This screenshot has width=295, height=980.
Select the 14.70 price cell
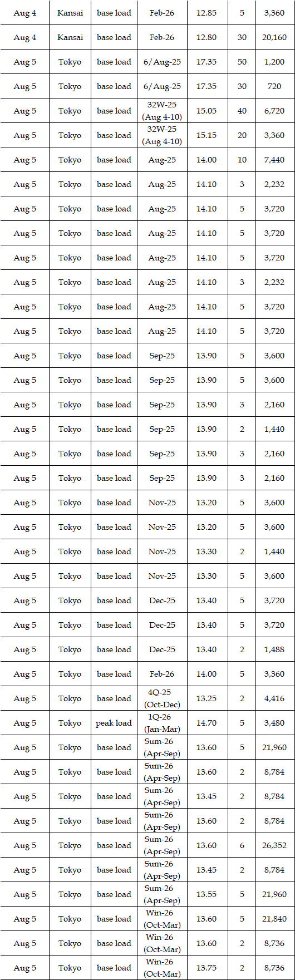206,723
